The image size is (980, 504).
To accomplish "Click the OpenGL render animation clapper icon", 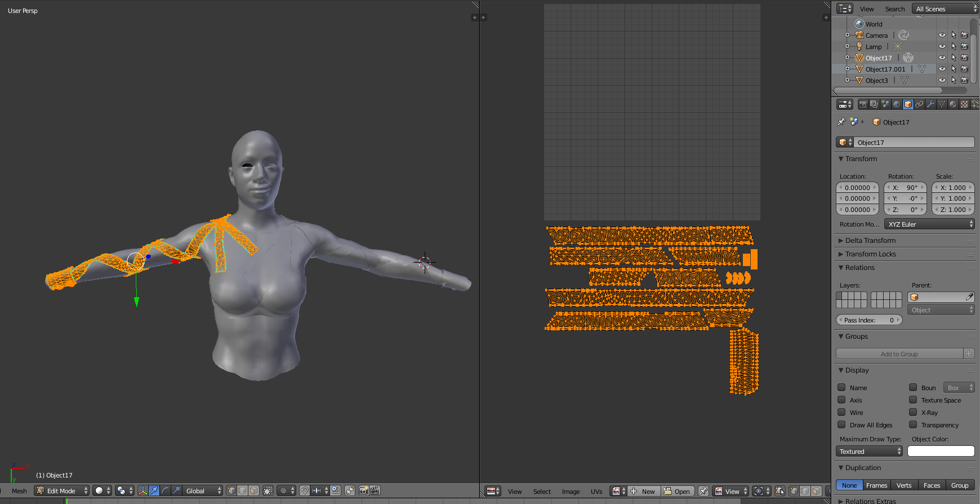I will (375, 490).
